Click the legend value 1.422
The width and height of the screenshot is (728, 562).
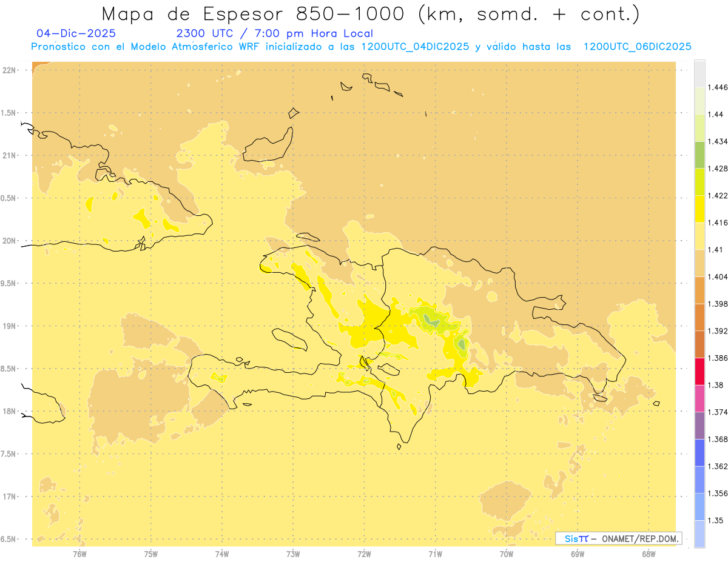718,195
